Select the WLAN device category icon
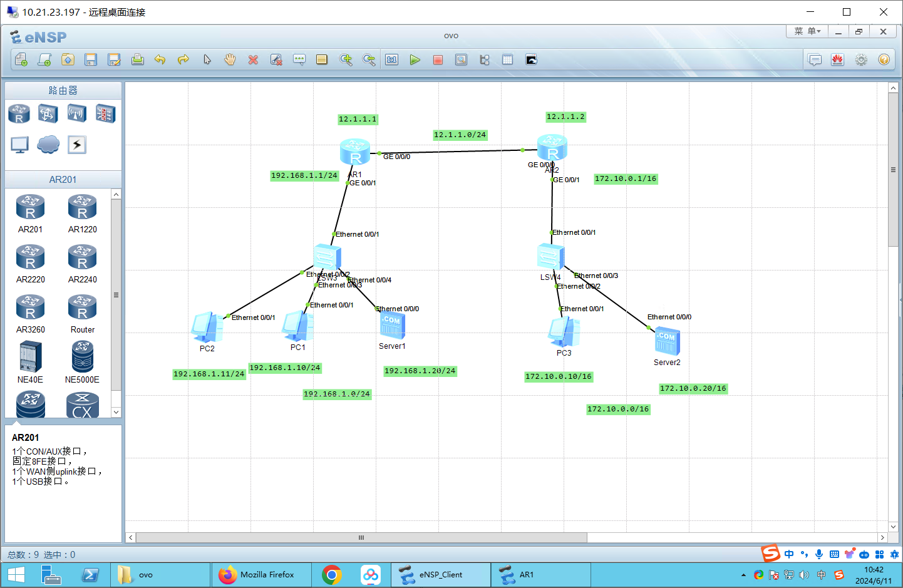The width and height of the screenshot is (903, 588). (76, 114)
